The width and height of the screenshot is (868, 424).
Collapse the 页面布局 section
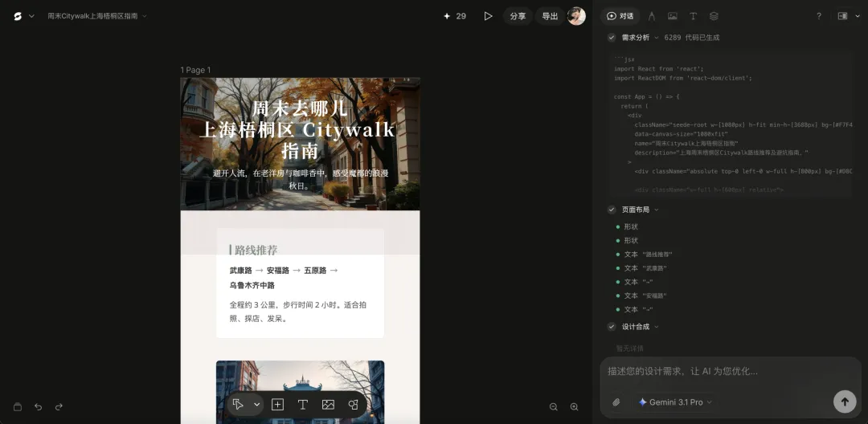coord(657,210)
